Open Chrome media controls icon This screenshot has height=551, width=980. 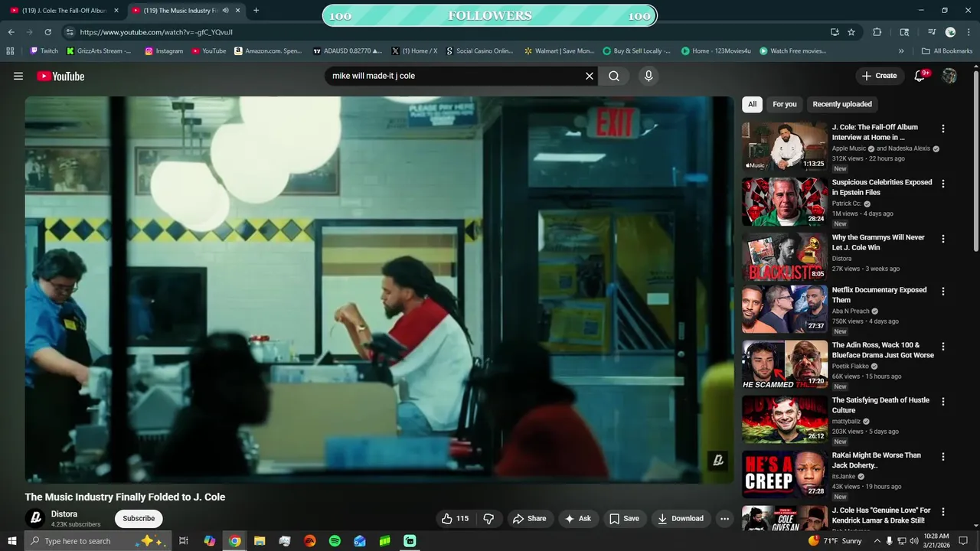pos(932,32)
